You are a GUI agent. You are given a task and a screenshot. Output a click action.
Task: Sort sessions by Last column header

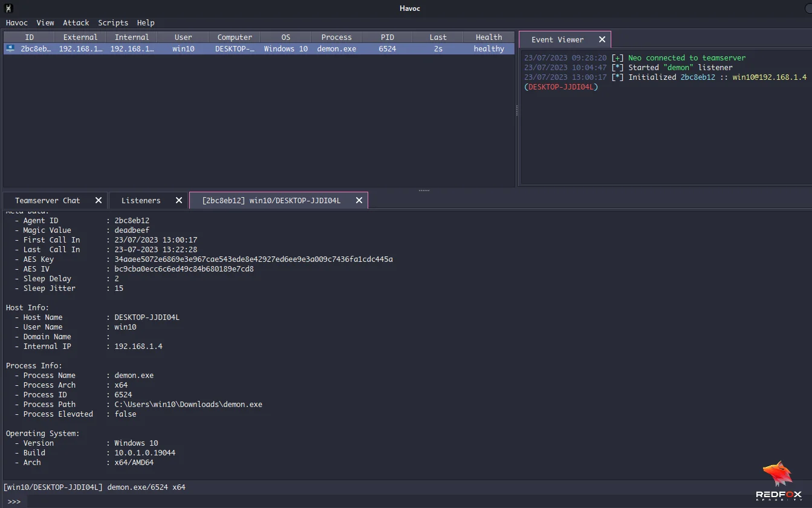pos(438,37)
